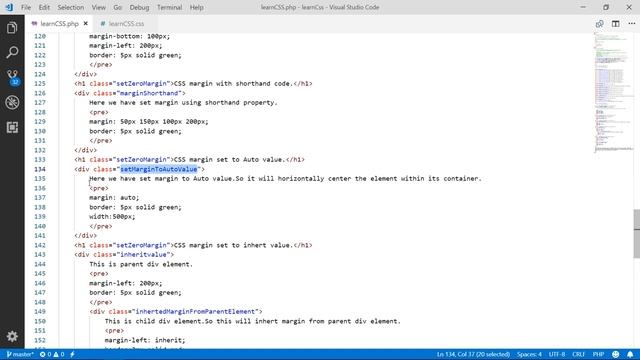Switch to the learnCSS.php tab

click(59, 24)
